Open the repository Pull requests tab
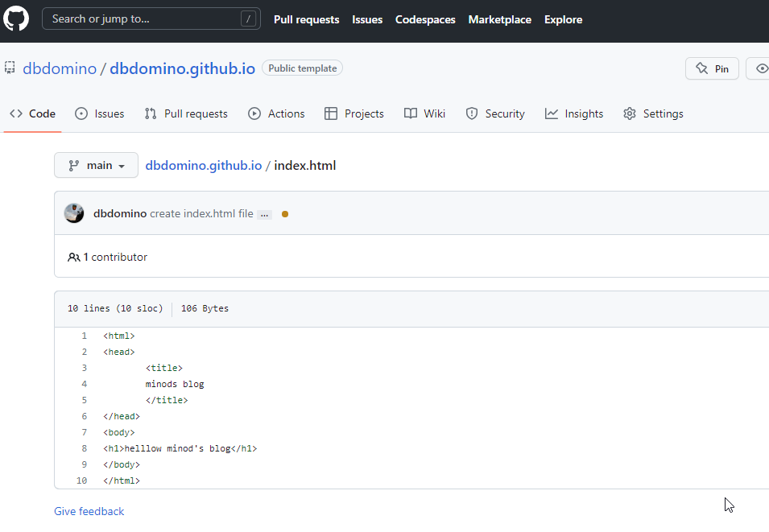The height and width of the screenshot is (532, 769). tap(186, 113)
